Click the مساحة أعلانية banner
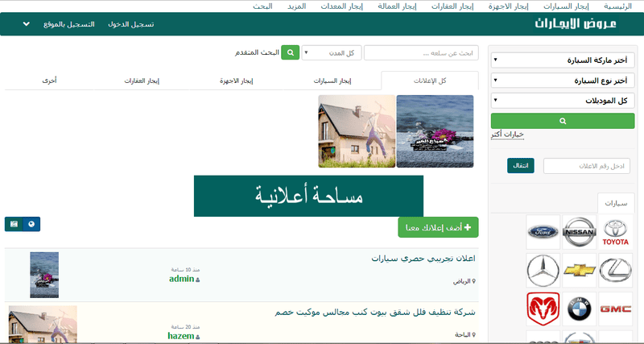Screen dimensions: 644x344 (308, 196)
